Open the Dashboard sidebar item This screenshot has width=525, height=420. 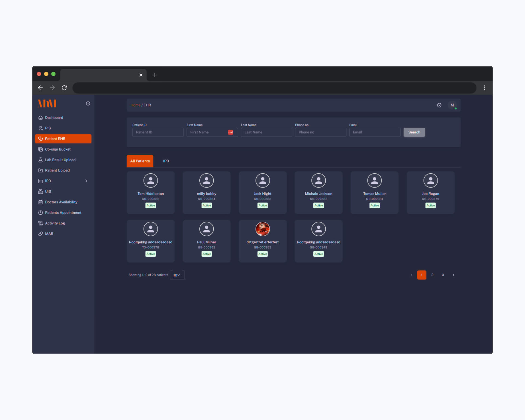coord(54,118)
